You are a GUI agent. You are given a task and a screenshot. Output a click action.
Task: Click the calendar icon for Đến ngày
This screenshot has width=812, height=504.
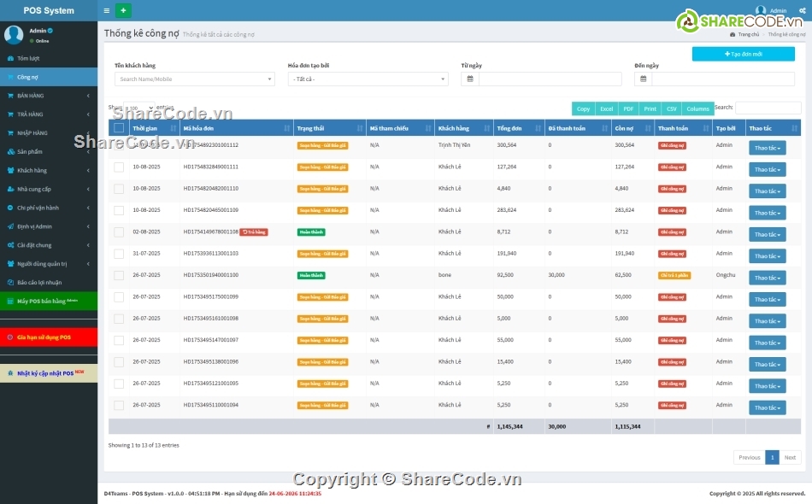(643, 79)
